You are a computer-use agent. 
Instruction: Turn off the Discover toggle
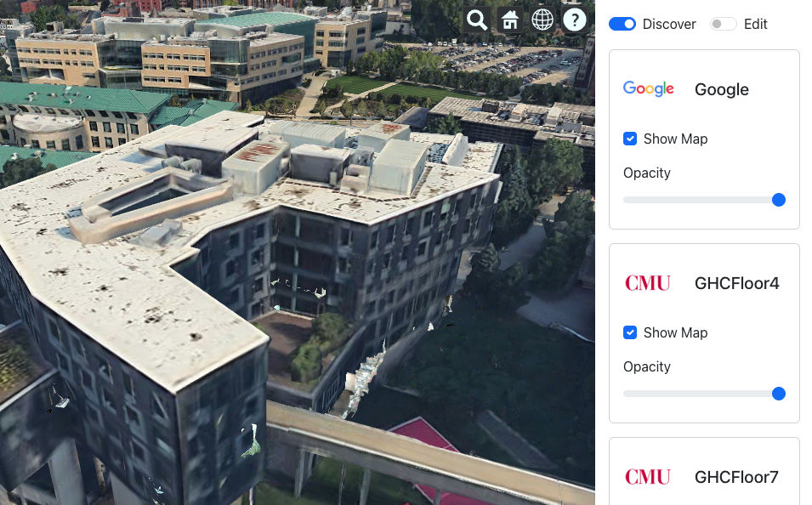pos(622,24)
